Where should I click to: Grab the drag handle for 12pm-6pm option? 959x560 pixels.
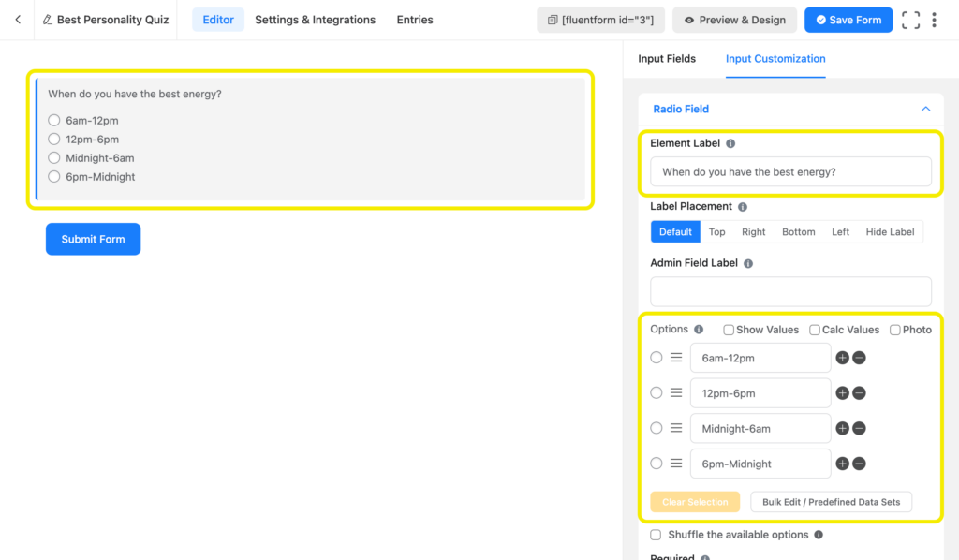[x=676, y=392]
